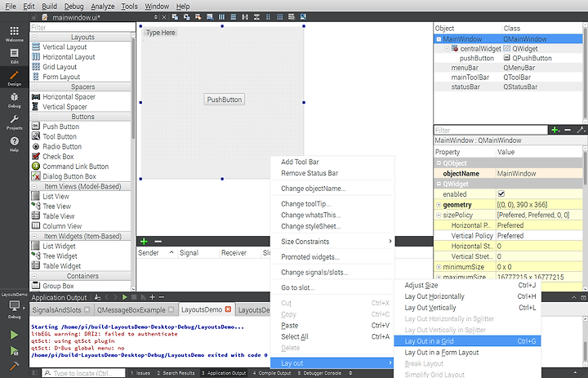Click Type Here in form menu bar
The width and height of the screenshot is (588, 378).
click(161, 33)
